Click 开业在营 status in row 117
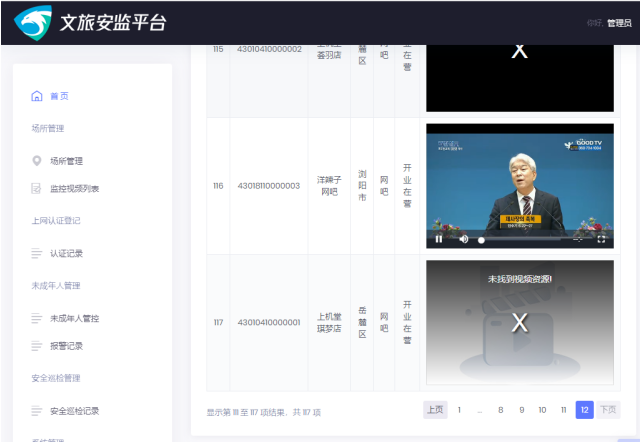640x445 pixels. click(x=407, y=323)
